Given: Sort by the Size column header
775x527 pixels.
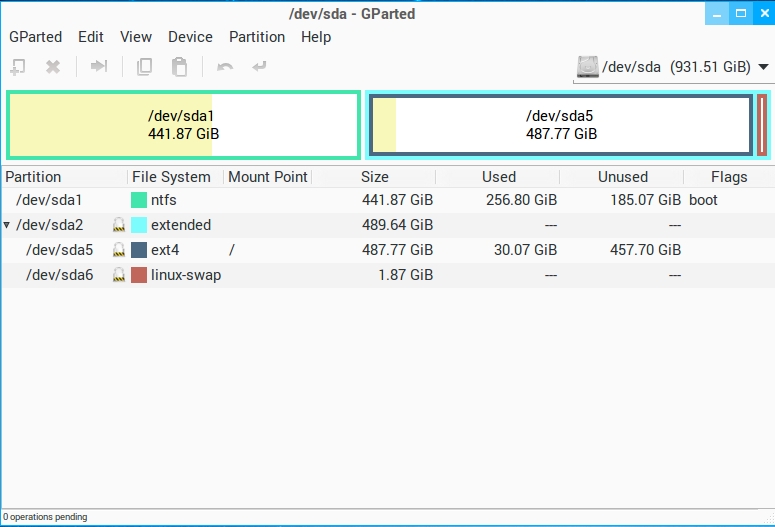Looking at the screenshot, I should pos(374,177).
